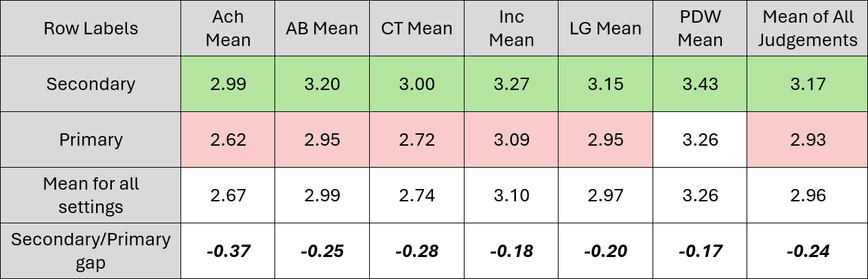Select the Secondary PDW Mean value 3.43

click(700, 84)
